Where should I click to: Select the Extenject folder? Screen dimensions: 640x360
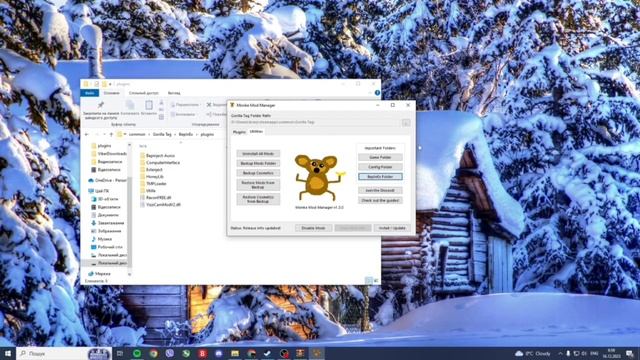pyautogui.click(x=151, y=169)
